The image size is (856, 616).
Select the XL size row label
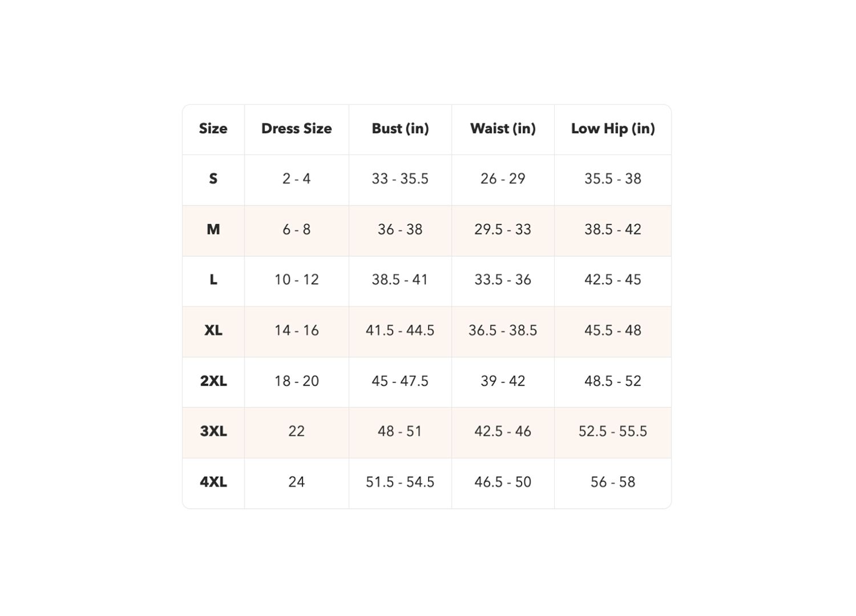[x=213, y=330]
